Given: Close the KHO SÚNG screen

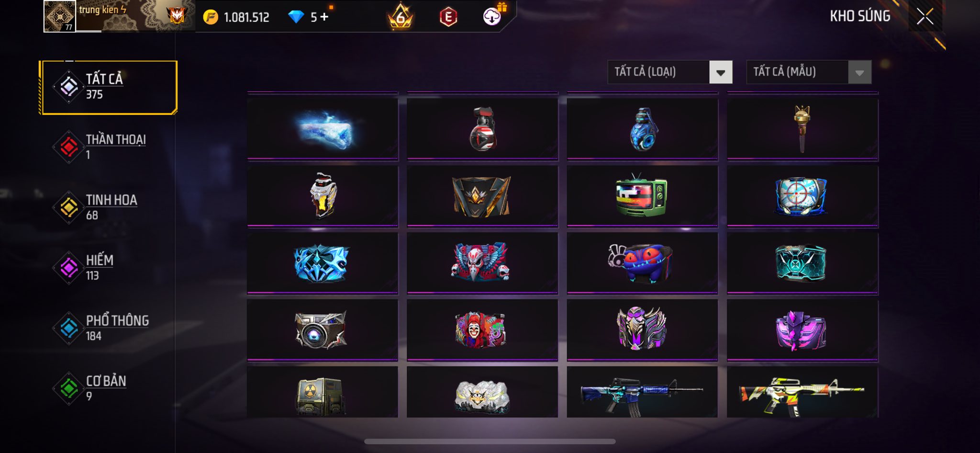Looking at the screenshot, I should pyautogui.click(x=925, y=16).
